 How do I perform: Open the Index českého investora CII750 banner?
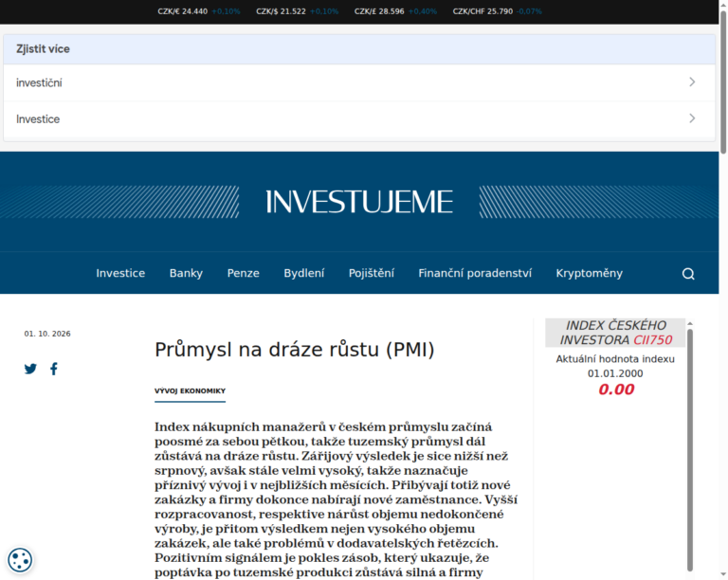[x=615, y=333]
